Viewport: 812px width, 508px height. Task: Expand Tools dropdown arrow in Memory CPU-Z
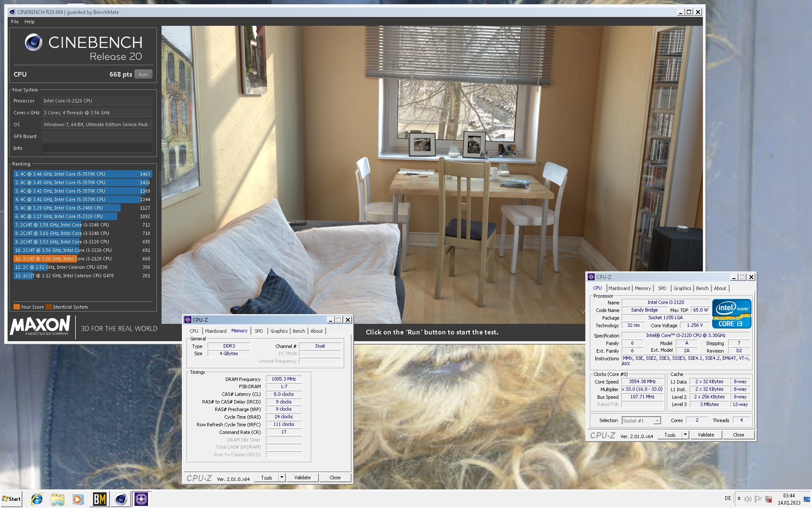pos(282,478)
